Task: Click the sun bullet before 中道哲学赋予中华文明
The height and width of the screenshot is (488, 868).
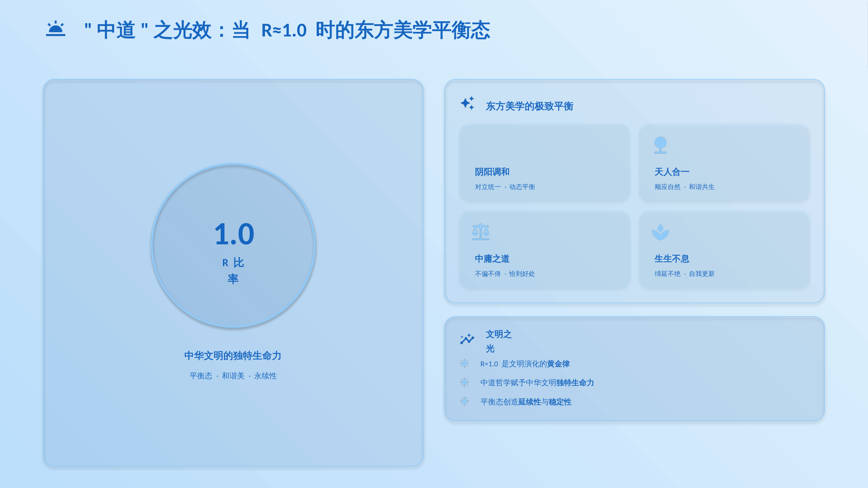Action: pyautogui.click(x=464, y=382)
